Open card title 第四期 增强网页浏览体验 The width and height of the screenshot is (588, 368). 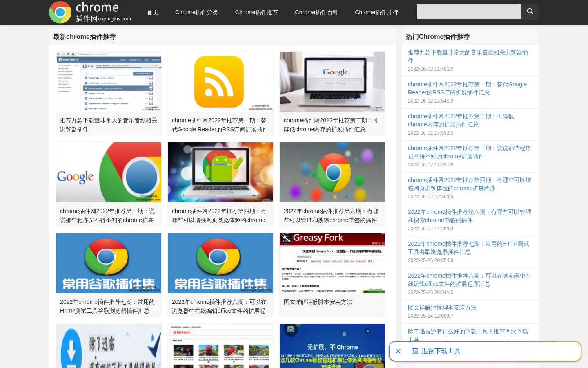[219, 215]
